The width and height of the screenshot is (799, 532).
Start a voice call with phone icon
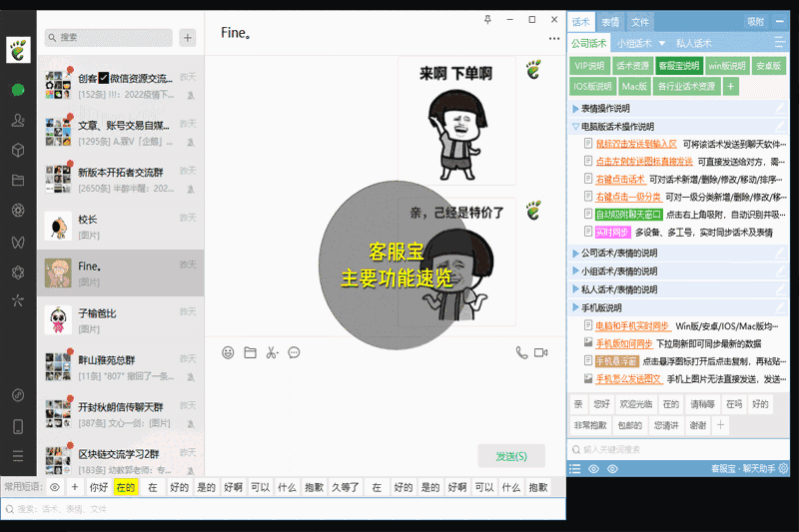521,352
